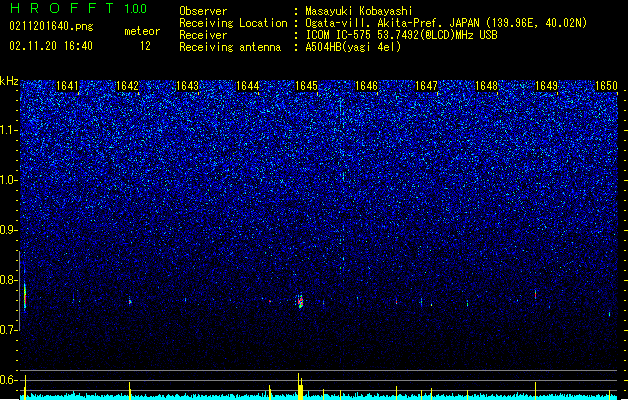This screenshot has height=400, width=629.
Task: Click the 1649 time marker
Action: tap(547, 86)
